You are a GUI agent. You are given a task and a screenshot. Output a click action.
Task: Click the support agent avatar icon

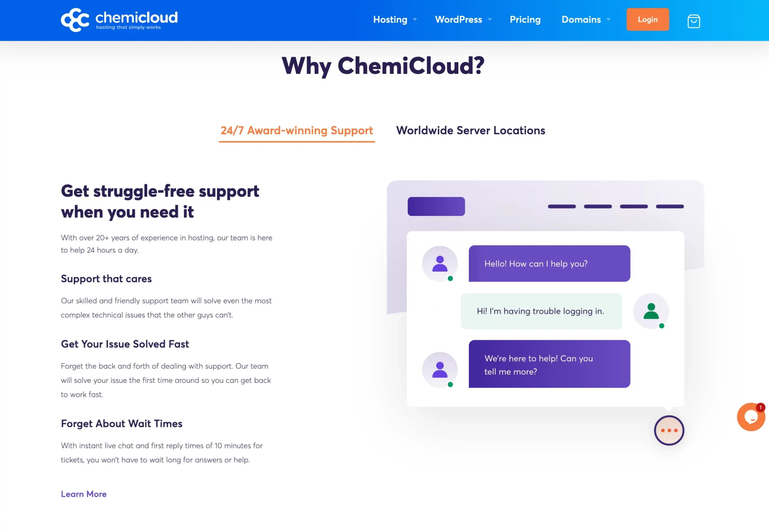pos(440,263)
